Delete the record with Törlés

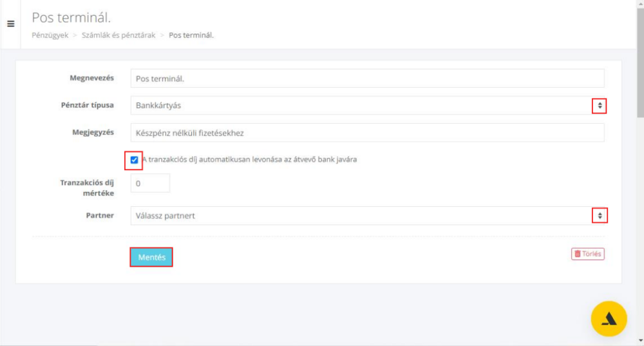pos(588,254)
